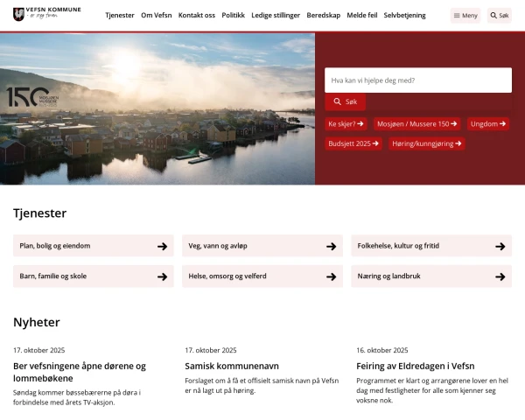The image size is (525, 420).
Task: Click the Søk magnifier in header
Action: tap(499, 16)
